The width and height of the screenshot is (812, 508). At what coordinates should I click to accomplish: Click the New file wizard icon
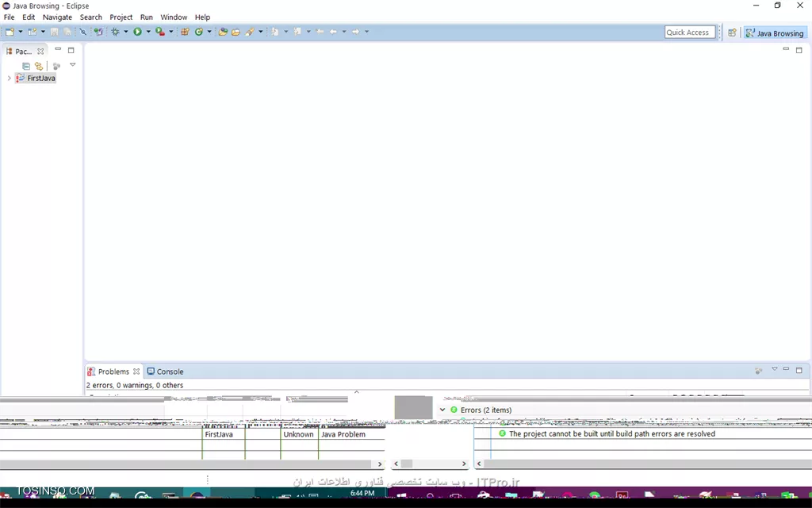pos(10,32)
